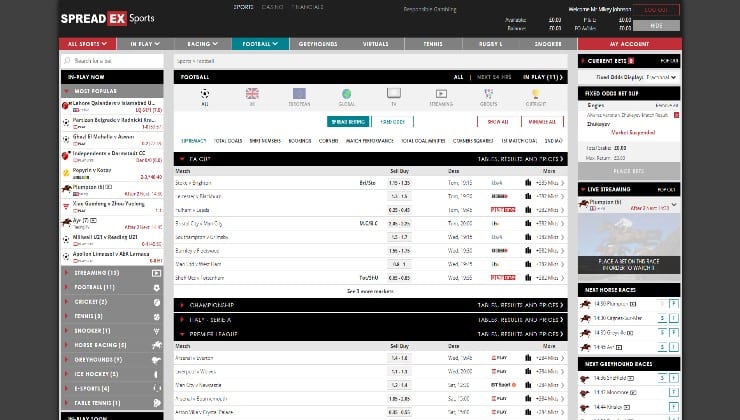Viewport: 740px width, 420px height.
Task: Click 'See 3 more markets' under FA Cup
Action: (x=370, y=291)
